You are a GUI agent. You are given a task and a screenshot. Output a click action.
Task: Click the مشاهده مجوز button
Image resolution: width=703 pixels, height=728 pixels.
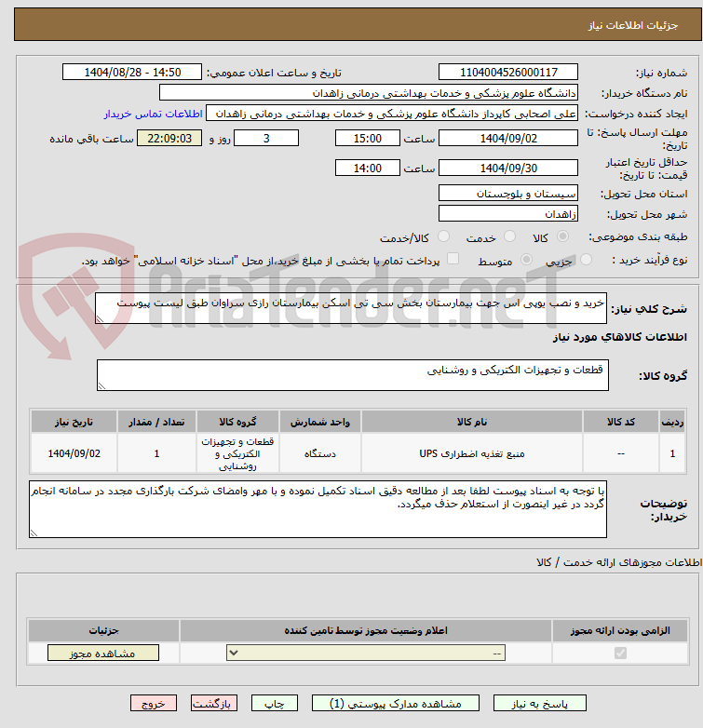pos(102,654)
